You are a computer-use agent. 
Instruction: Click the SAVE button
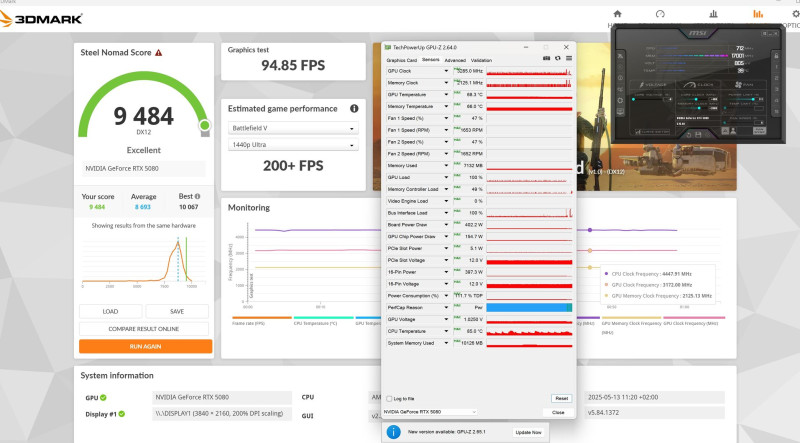[177, 311]
